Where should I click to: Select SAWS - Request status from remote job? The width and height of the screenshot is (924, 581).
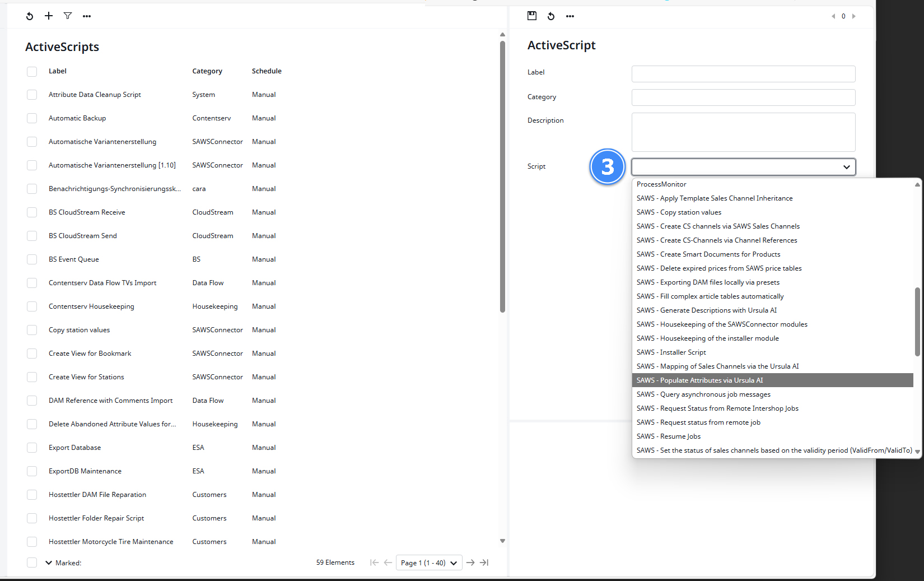pyautogui.click(x=772, y=422)
